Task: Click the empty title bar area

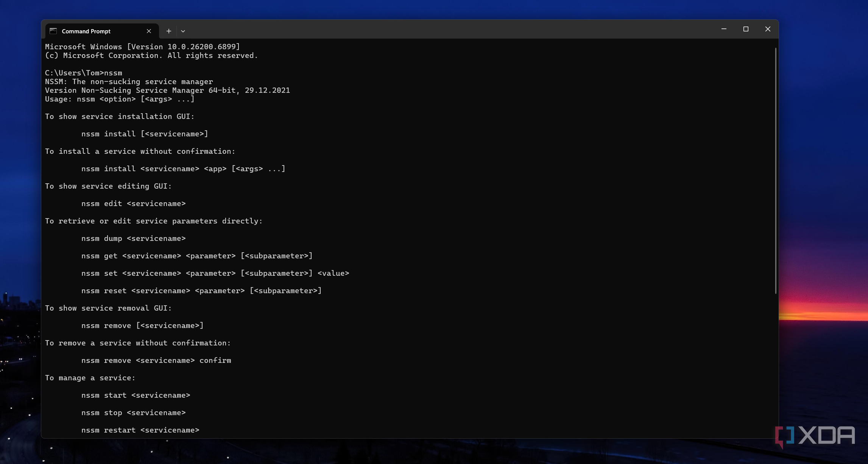Action: (454, 29)
